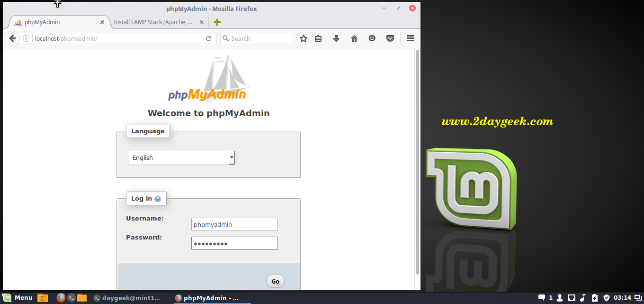The height and width of the screenshot is (304, 644).
Task: Open the user applet in tray
Action: point(560,298)
